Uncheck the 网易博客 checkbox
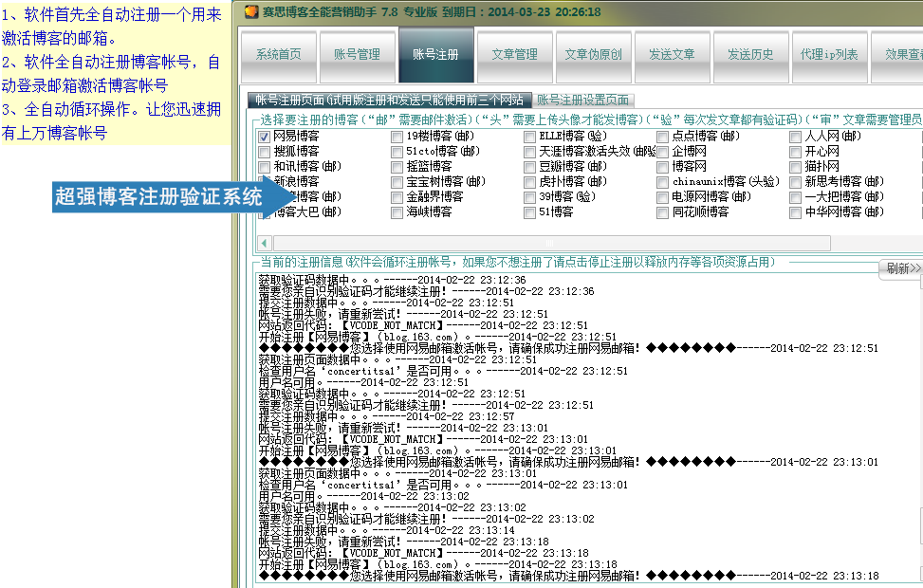The width and height of the screenshot is (923, 588). 265,137
